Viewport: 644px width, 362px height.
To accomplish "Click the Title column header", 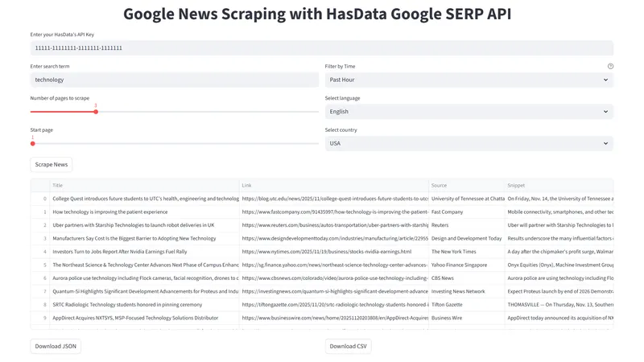I will coord(145,185).
